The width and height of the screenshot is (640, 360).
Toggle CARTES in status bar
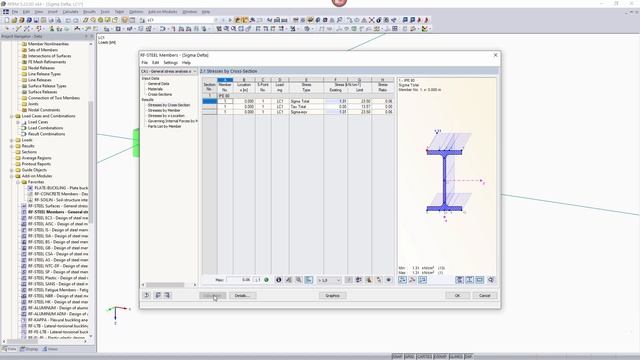(424, 357)
